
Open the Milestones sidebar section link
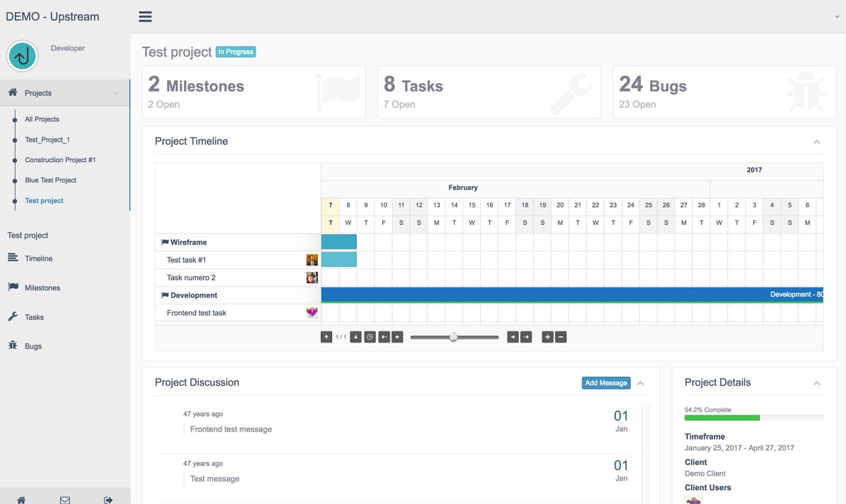click(x=42, y=288)
